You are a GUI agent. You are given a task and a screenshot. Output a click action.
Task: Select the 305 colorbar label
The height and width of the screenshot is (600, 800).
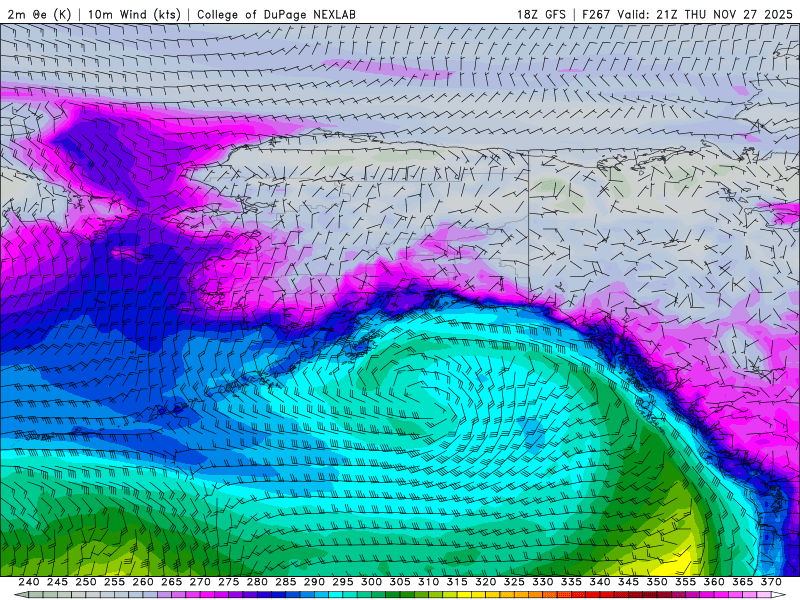[x=400, y=582]
